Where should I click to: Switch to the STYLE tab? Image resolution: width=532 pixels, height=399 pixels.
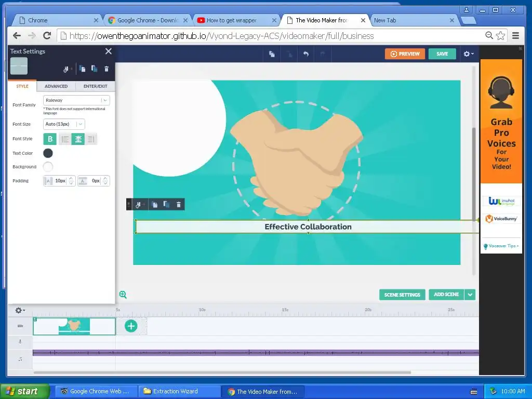tap(22, 86)
